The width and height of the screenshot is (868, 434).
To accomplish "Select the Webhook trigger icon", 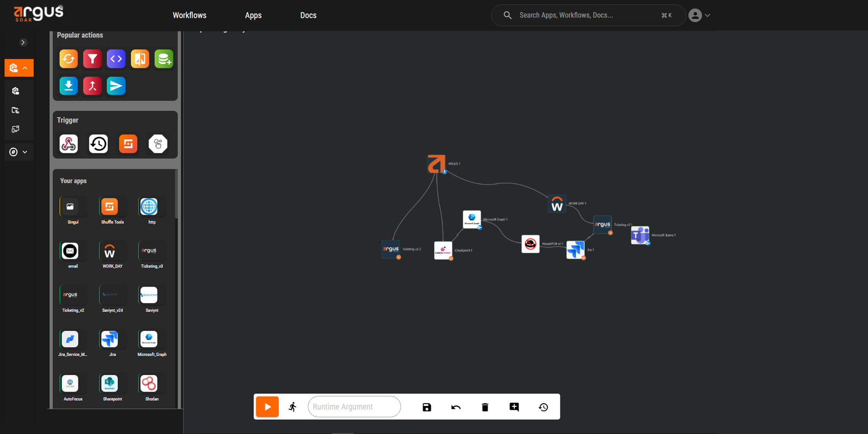I will [x=68, y=144].
